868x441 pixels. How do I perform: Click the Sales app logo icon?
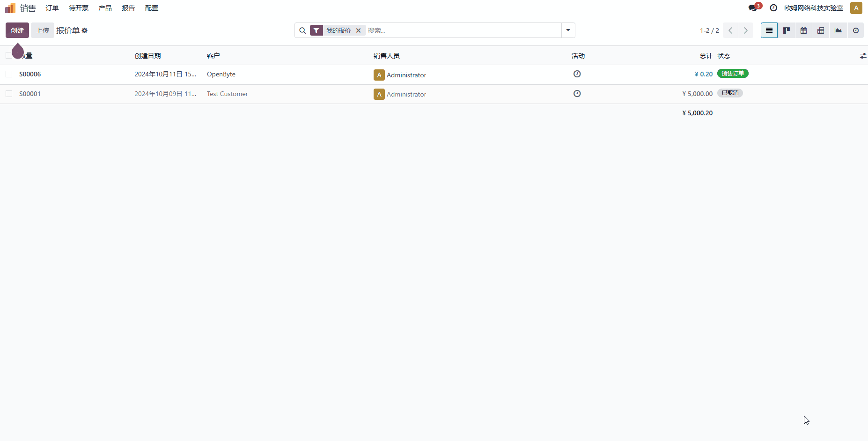(10, 8)
